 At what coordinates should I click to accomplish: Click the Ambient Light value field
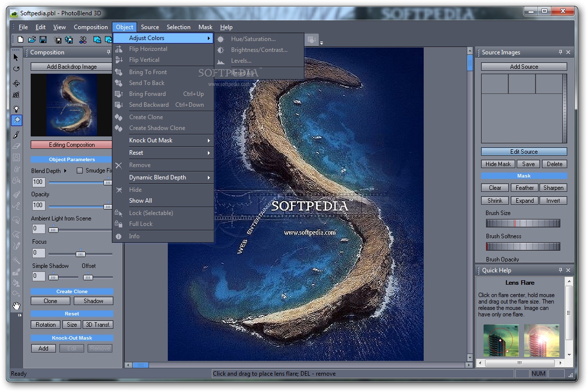point(38,229)
